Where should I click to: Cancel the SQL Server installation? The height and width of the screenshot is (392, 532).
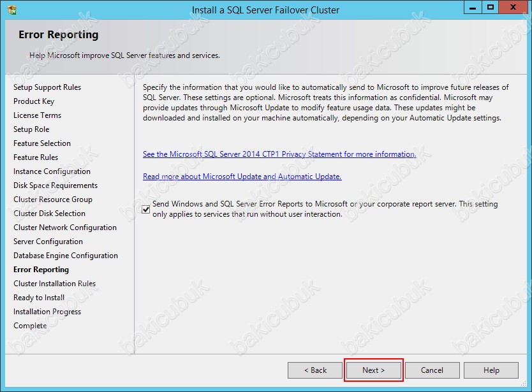(x=432, y=370)
